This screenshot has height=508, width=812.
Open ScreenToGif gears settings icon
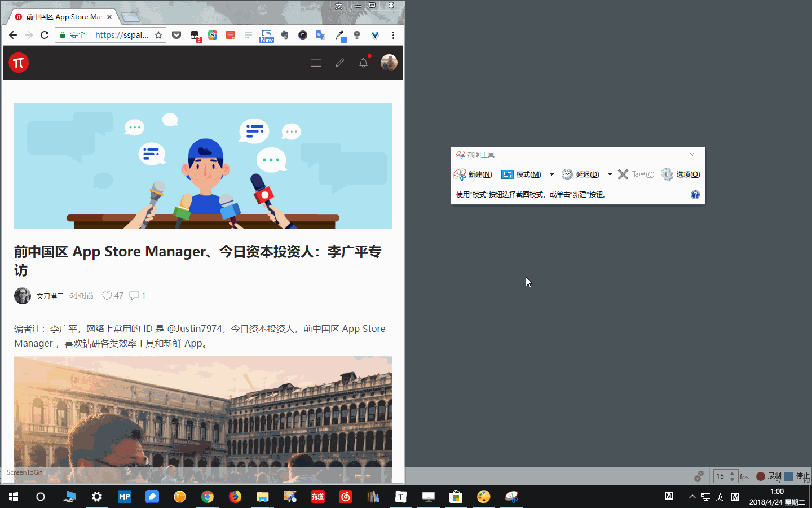pyautogui.click(x=699, y=476)
